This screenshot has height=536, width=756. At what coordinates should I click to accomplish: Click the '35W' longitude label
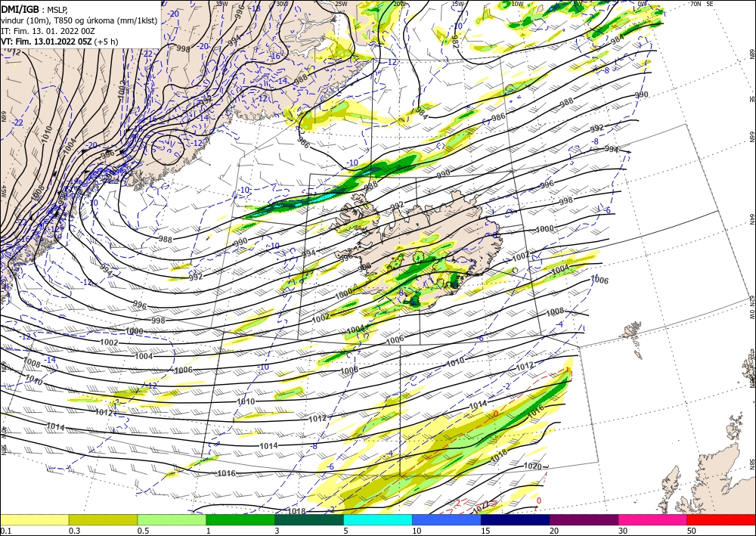click(222, 3)
